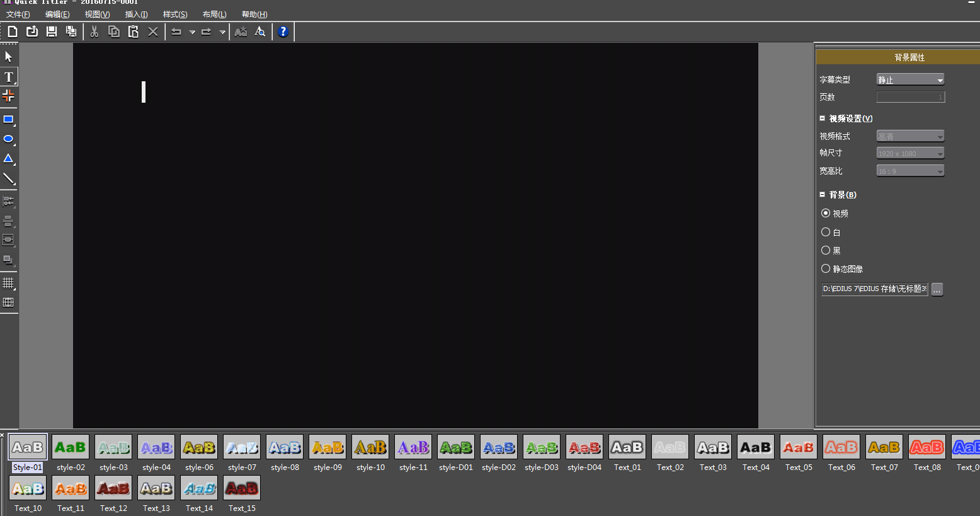The image size is (980, 516).
Task: Apply the style-09 text style thumbnail
Action: click(x=328, y=448)
